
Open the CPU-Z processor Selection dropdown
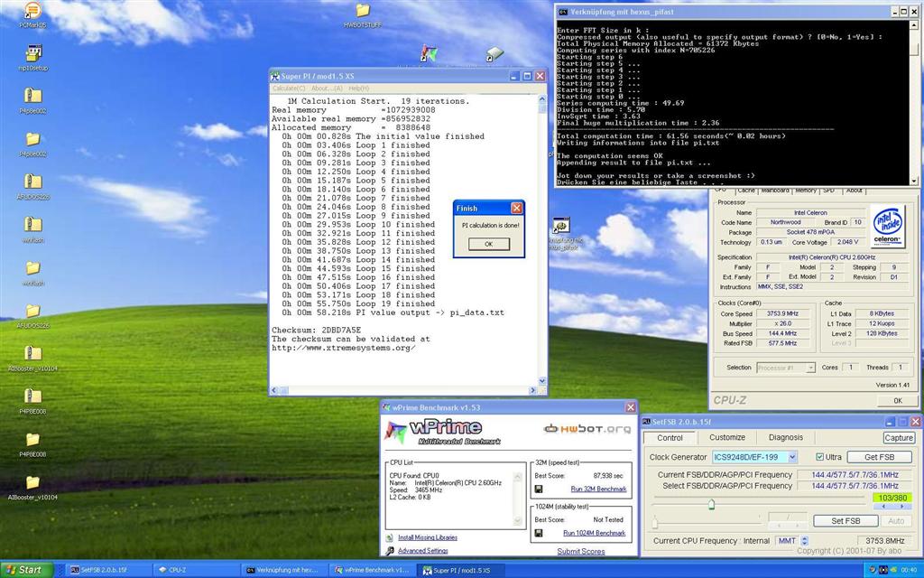[x=810, y=368]
